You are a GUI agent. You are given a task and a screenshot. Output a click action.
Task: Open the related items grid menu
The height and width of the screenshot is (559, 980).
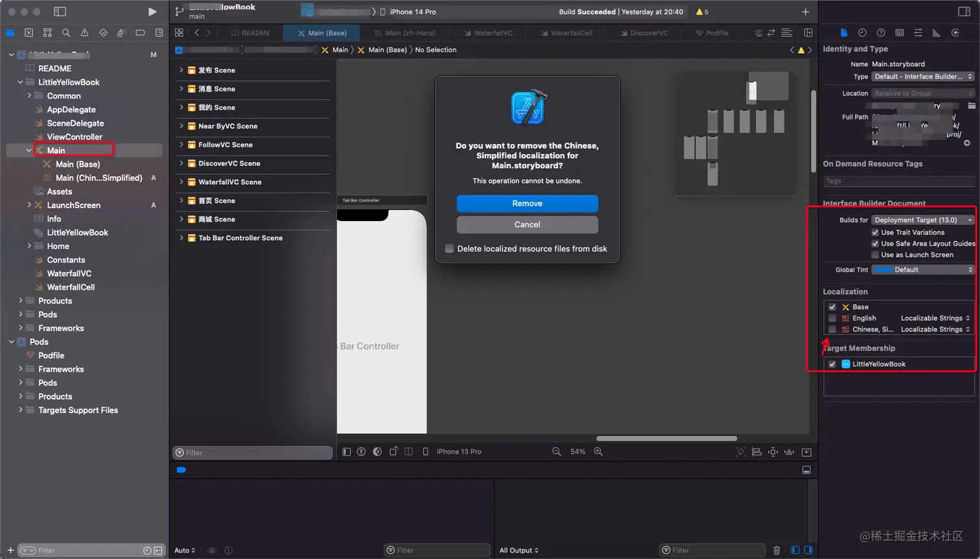[179, 32]
